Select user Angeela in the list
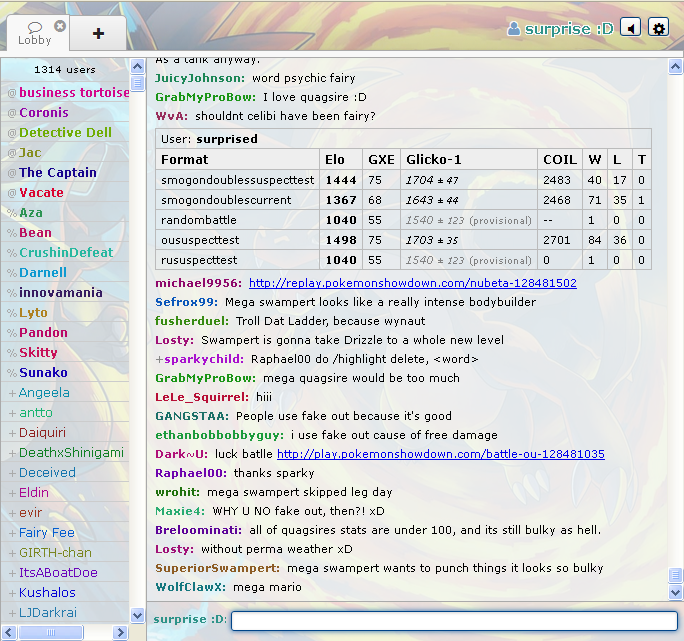This screenshot has height=641, width=684. (x=65, y=393)
